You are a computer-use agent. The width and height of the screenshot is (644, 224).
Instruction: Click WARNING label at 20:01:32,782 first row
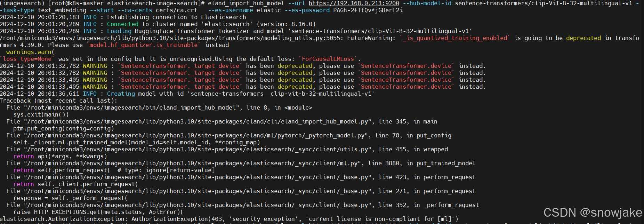pos(95,66)
